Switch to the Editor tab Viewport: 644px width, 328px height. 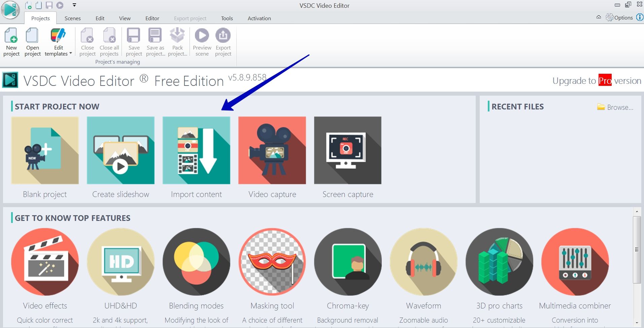(152, 18)
